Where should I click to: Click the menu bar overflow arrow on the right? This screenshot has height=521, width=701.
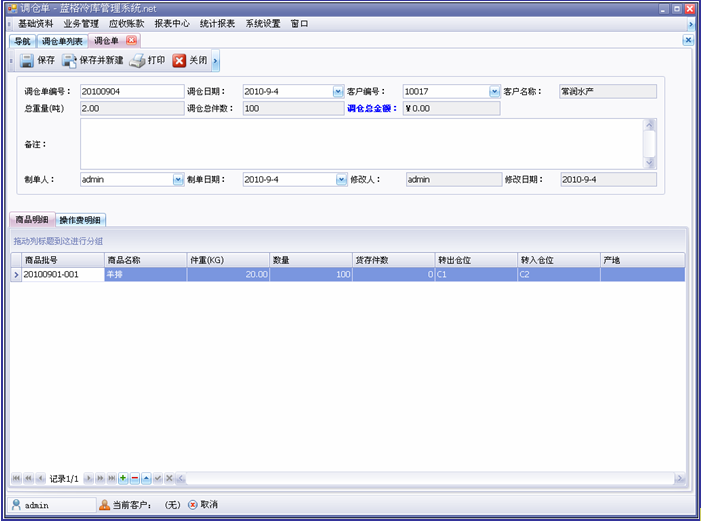point(691,24)
